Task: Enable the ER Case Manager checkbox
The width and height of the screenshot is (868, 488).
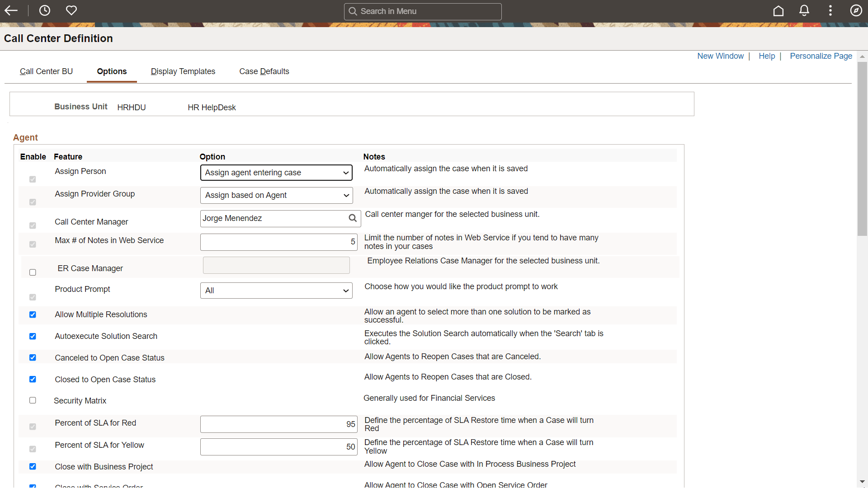Action: [33, 272]
